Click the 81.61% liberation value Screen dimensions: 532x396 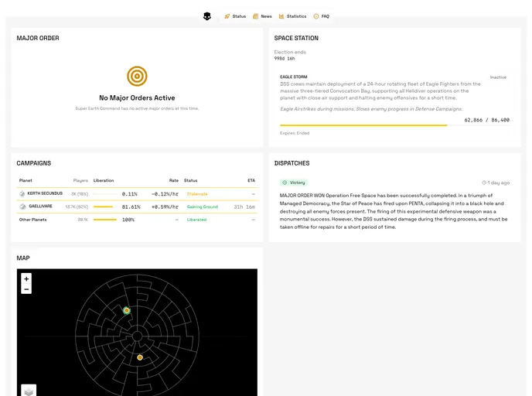[131, 207]
